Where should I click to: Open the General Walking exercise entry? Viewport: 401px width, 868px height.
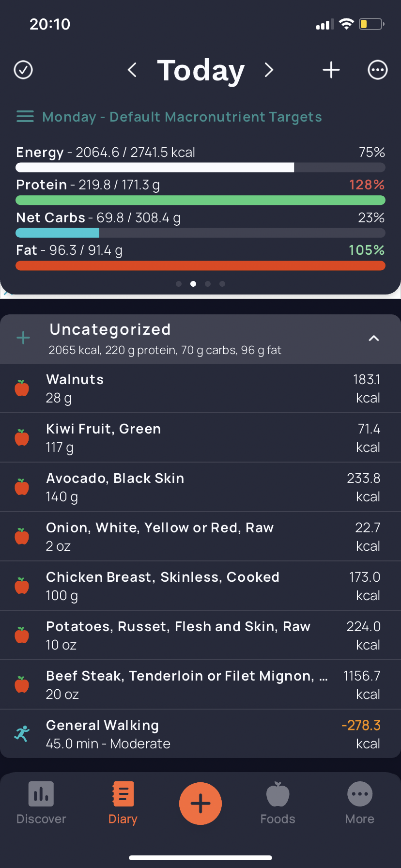200,734
